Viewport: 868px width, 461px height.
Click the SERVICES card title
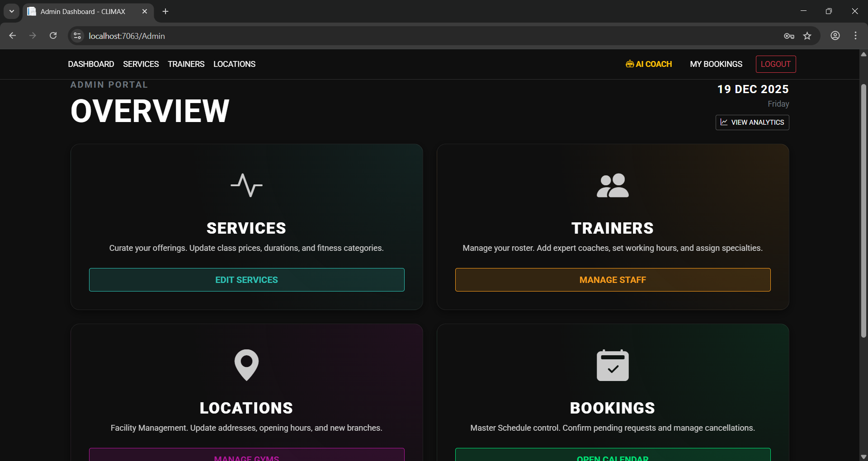tap(246, 228)
